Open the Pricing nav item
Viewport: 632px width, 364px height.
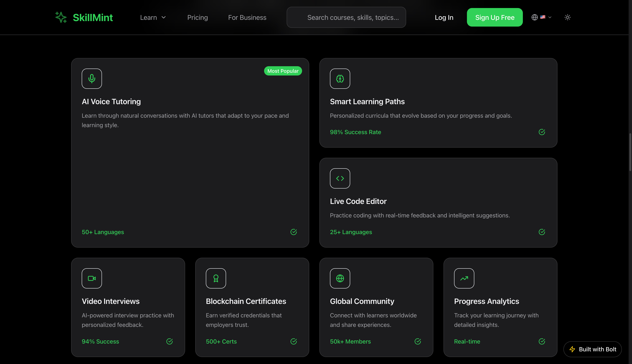(x=197, y=18)
